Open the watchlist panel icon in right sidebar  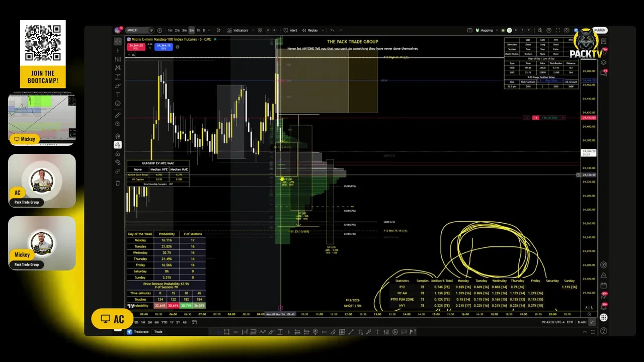(603, 41)
